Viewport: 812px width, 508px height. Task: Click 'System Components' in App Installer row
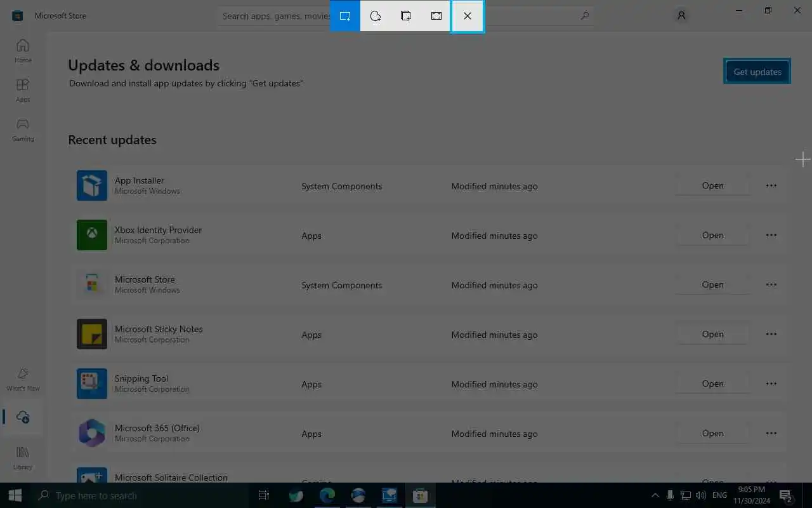pyautogui.click(x=341, y=186)
